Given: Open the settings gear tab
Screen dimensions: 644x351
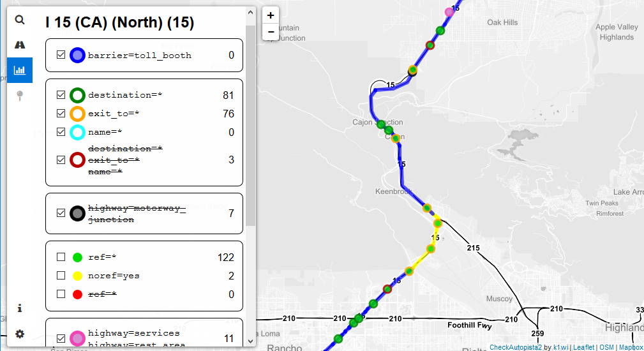Looking at the screenshot, I should coord(20,334).
